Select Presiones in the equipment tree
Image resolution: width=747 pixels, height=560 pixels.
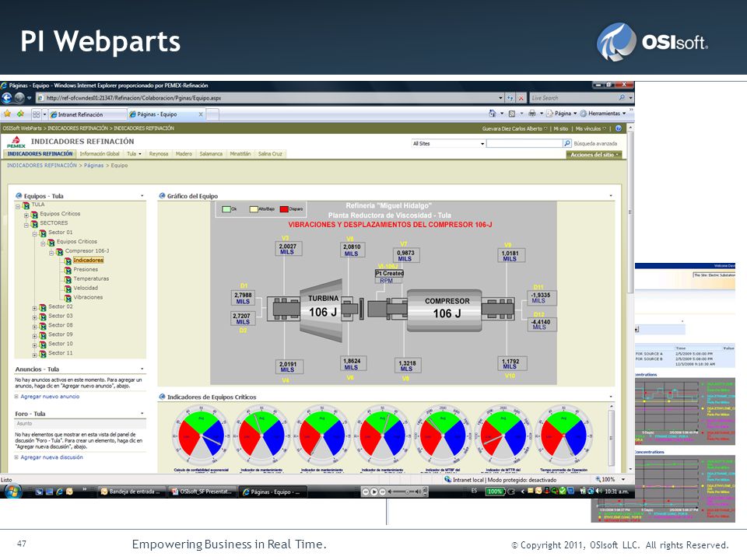click(86, 270)
